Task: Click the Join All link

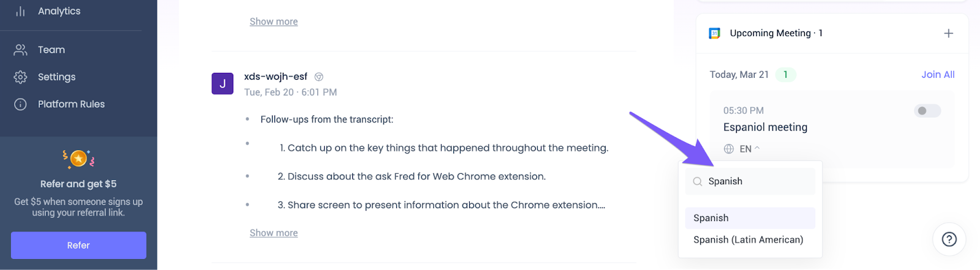Action: pos(938,75)
